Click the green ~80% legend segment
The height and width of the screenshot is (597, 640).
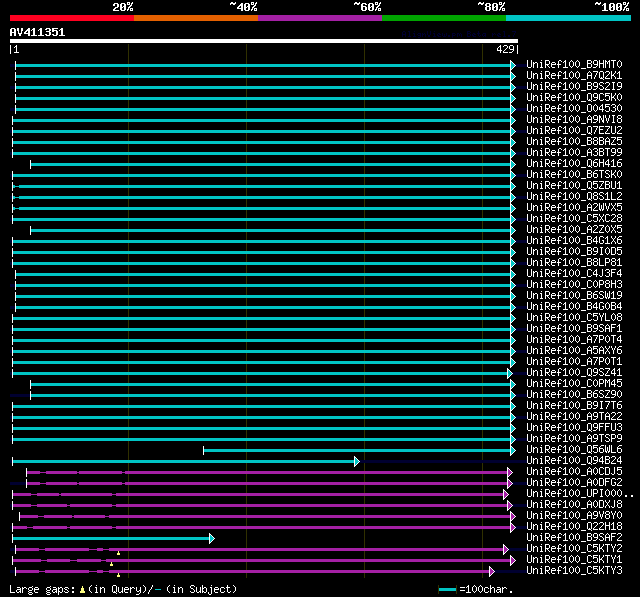click(444, 18)
